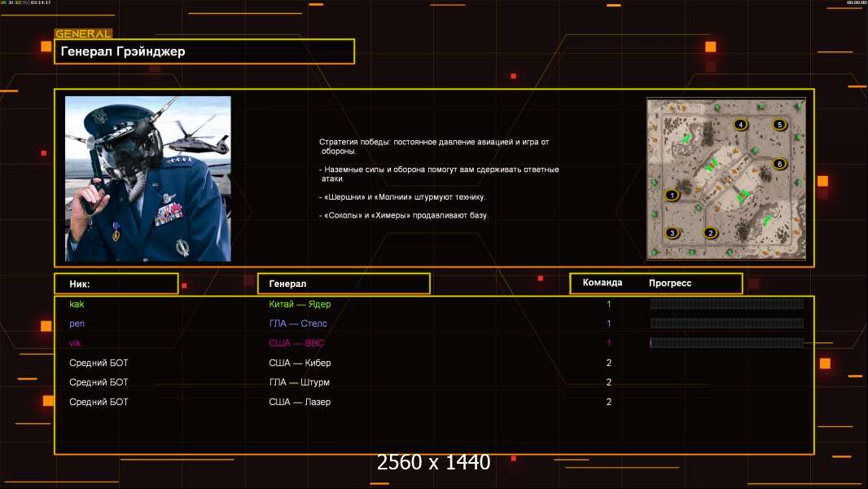Click the "Китай — Ядер" general entry
Viewport: 868px width, 489px height.
(x=300, y=304)
